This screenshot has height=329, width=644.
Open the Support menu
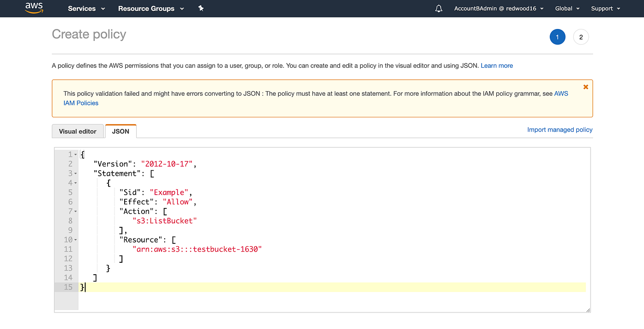point(605,8)
